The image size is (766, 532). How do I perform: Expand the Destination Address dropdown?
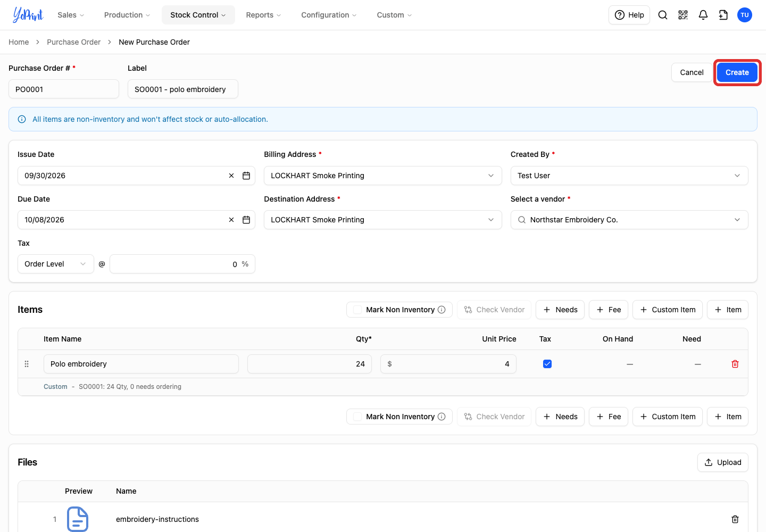(383, 220)
